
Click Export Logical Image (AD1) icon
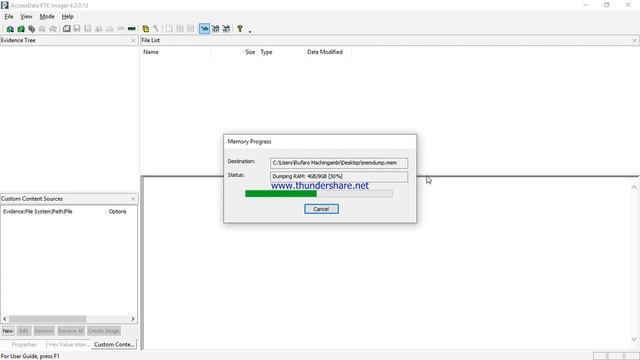87,29
